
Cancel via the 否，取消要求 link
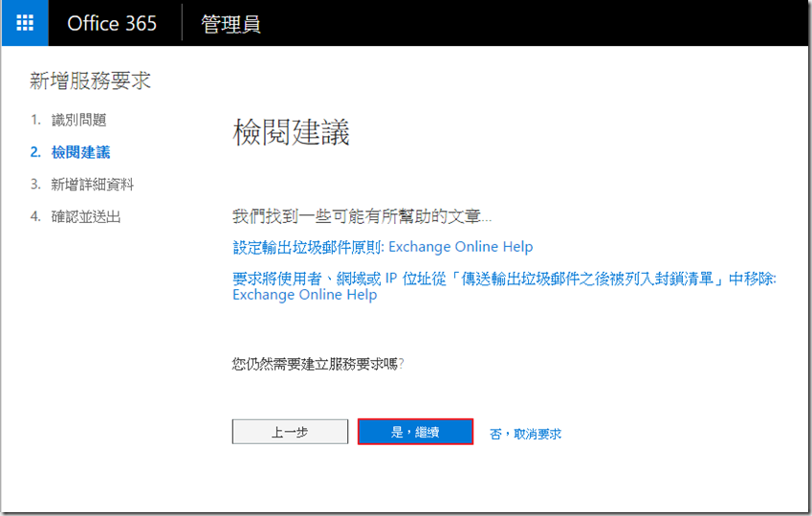coord(525,434)
